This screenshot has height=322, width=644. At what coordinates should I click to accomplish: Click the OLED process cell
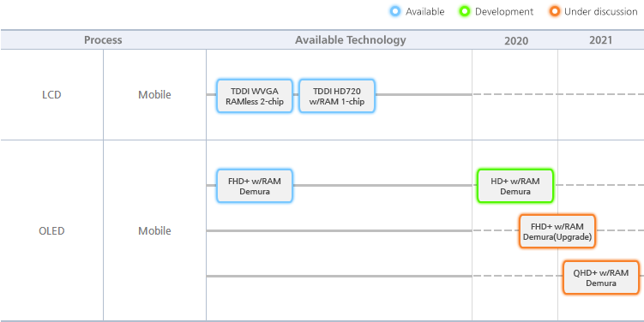coord(51,231)
